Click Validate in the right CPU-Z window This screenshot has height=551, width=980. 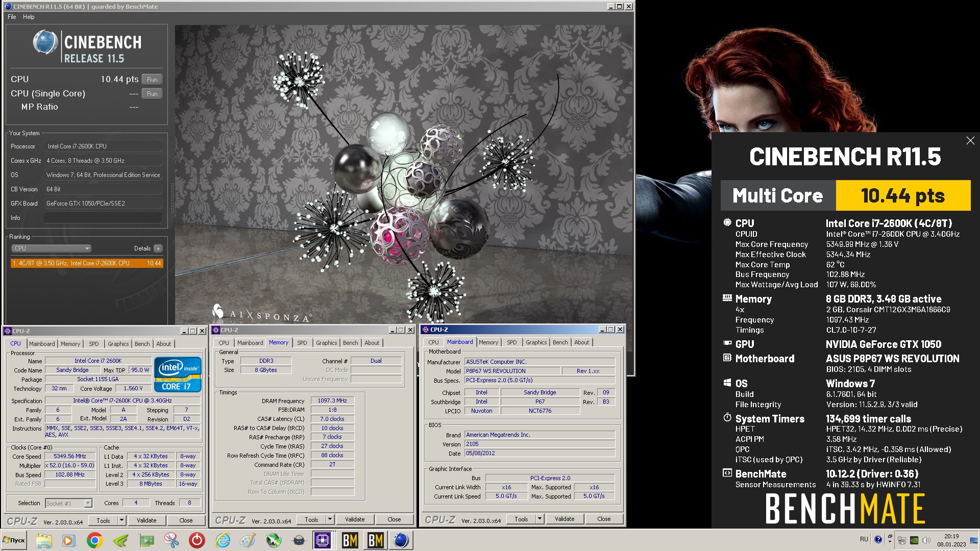[565, 519]
